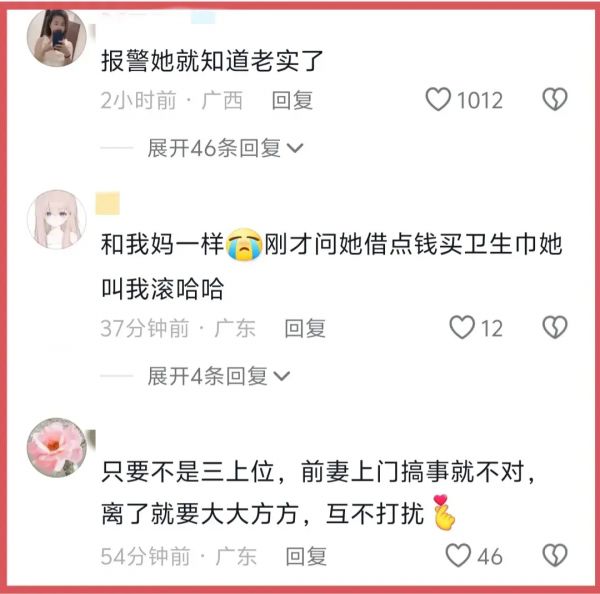The height and width of the screenshot is (594, 600).
Task: Click chevron next to 展开4条回复
Action: (x=282, y=376)
